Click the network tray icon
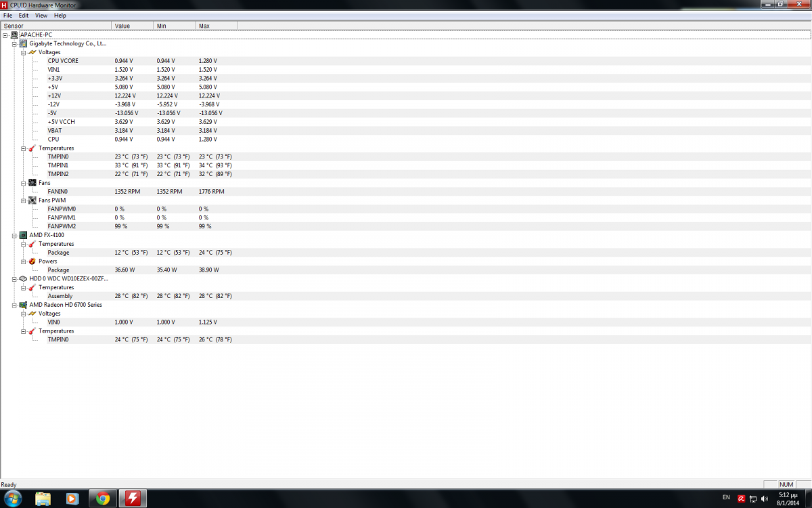 (754, 499)
